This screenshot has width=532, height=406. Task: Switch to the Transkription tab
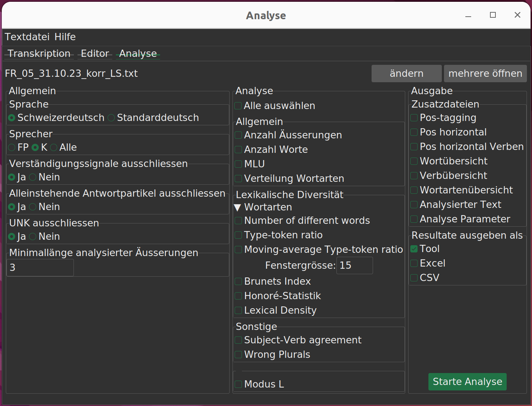click(x=39, y=54)
